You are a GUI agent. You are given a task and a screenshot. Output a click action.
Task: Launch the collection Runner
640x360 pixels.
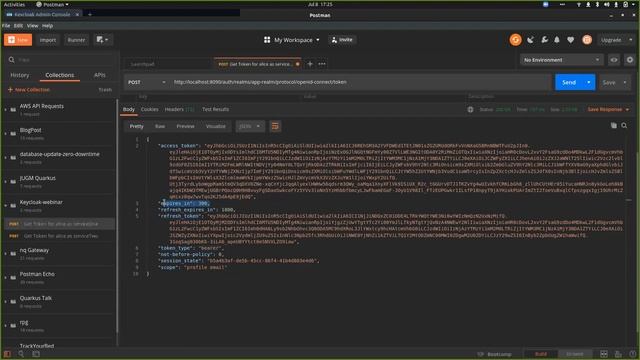76,40
